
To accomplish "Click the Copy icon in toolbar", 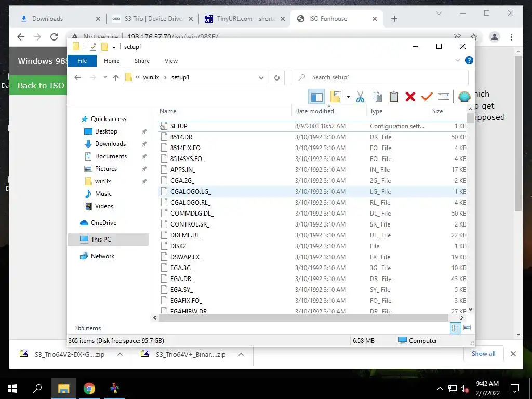I will (377, 97).
